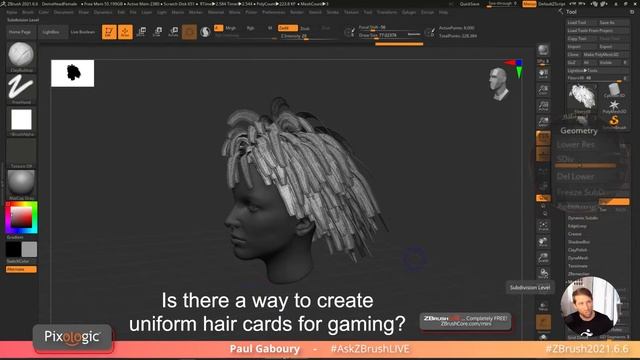Select the Rotate transform icon in toolbar
The image size is (640, 360).
[173, 32]
